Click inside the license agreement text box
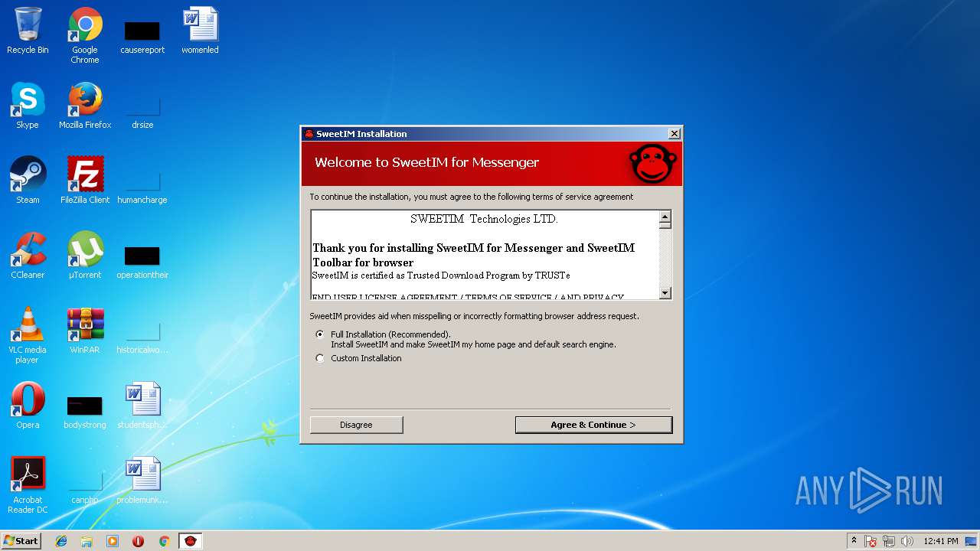 click(x=485, y=255)
